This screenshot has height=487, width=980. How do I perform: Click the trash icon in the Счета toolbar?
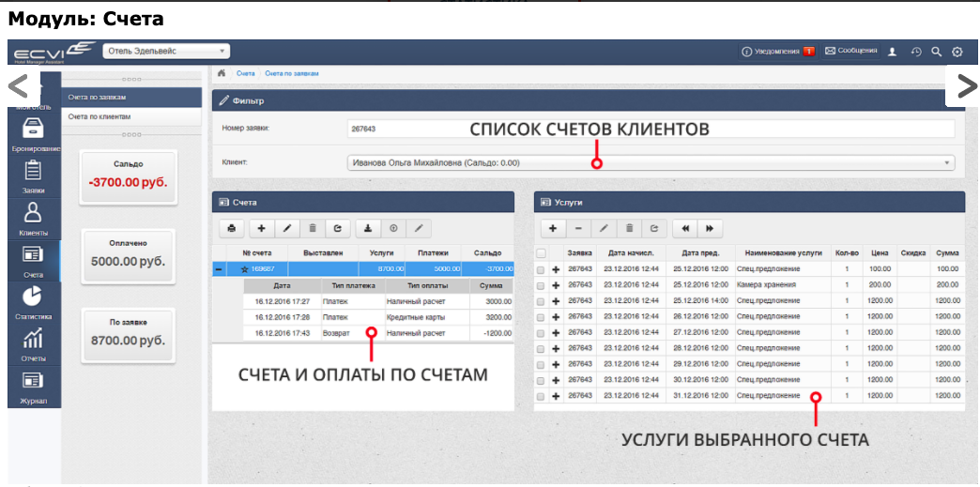313,229
